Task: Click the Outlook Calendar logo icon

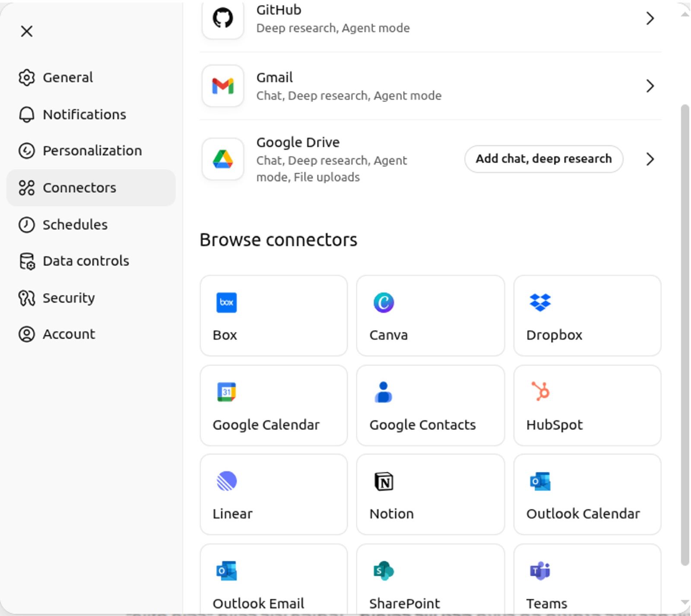Action: pyautogui.click(x=540, y=481)
